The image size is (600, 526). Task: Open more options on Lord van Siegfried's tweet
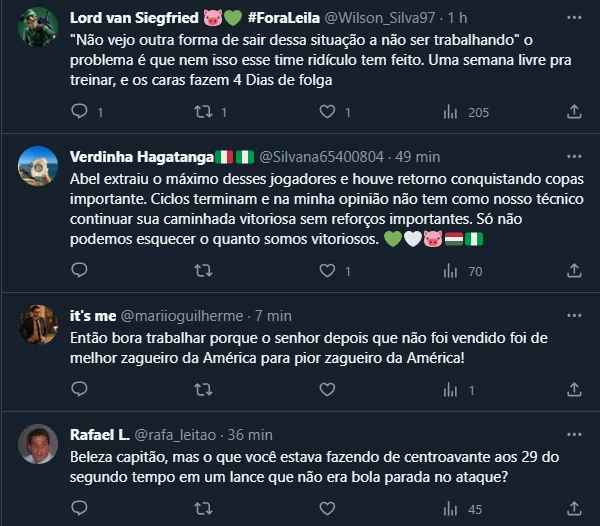(x=574, y=19)
